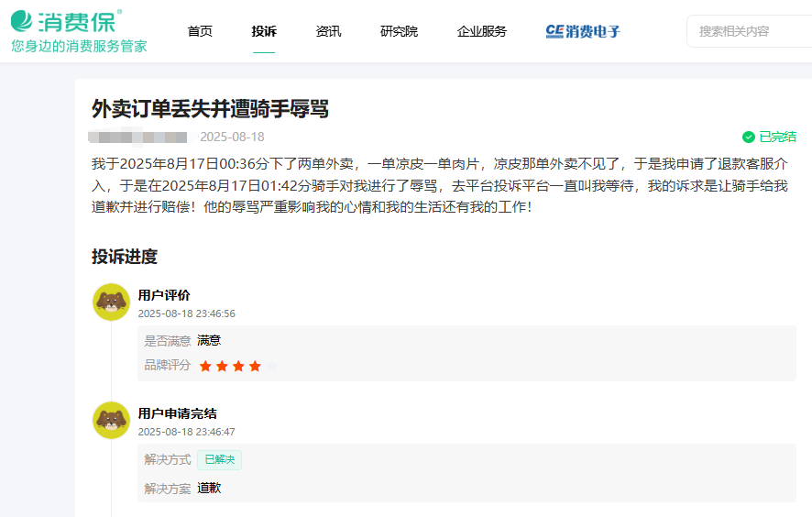Click the 满意 satisfaction value
Image resolution: width=812 pixels, height=517 pixels.
(x=209, y=340)
